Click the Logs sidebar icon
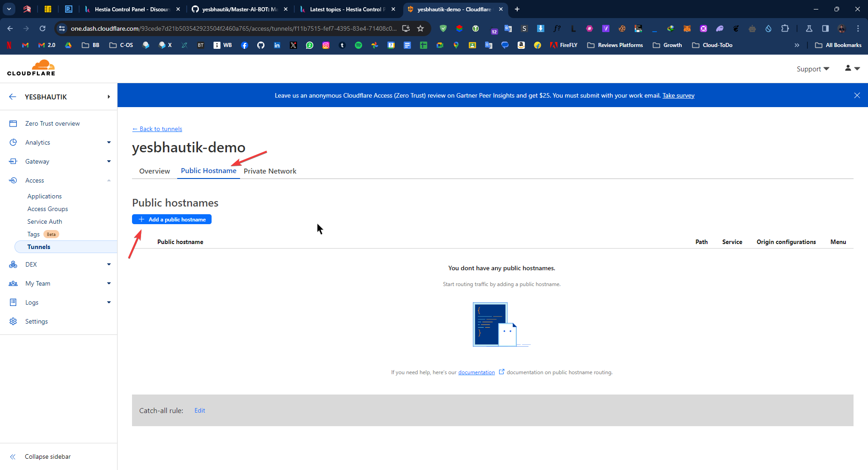The height and width of the screenshot is (470, 868). (13, 302)
